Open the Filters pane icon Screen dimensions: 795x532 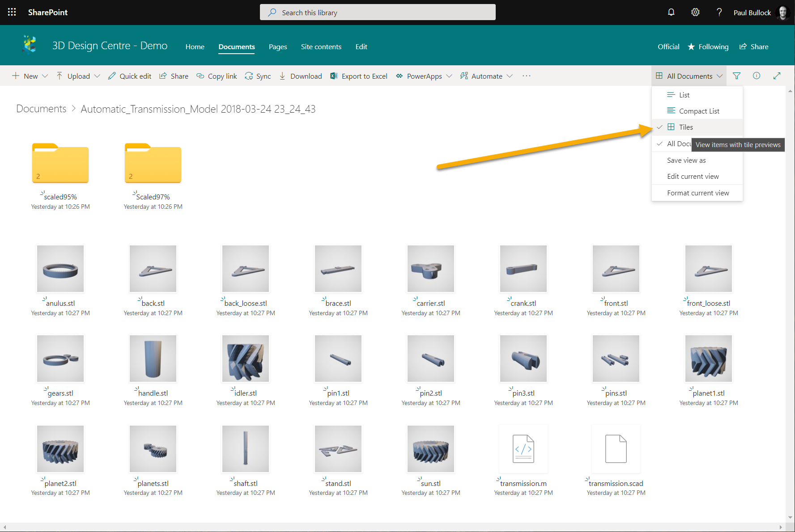(x=736, y=76)
